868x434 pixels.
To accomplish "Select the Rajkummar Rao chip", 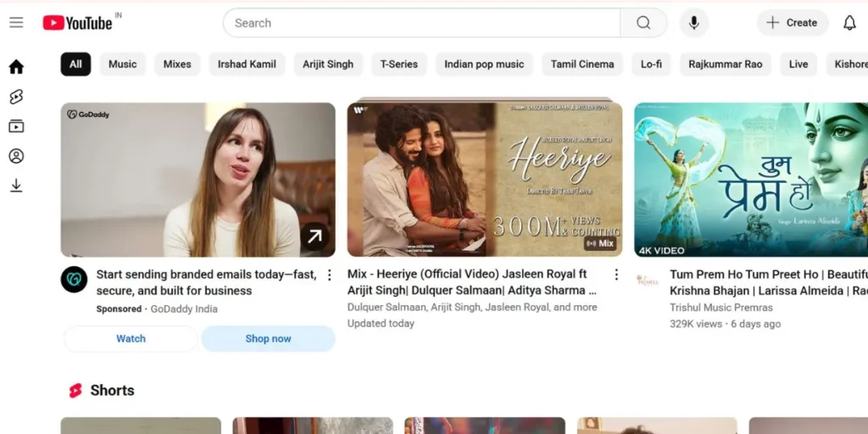I will (726, 64).
